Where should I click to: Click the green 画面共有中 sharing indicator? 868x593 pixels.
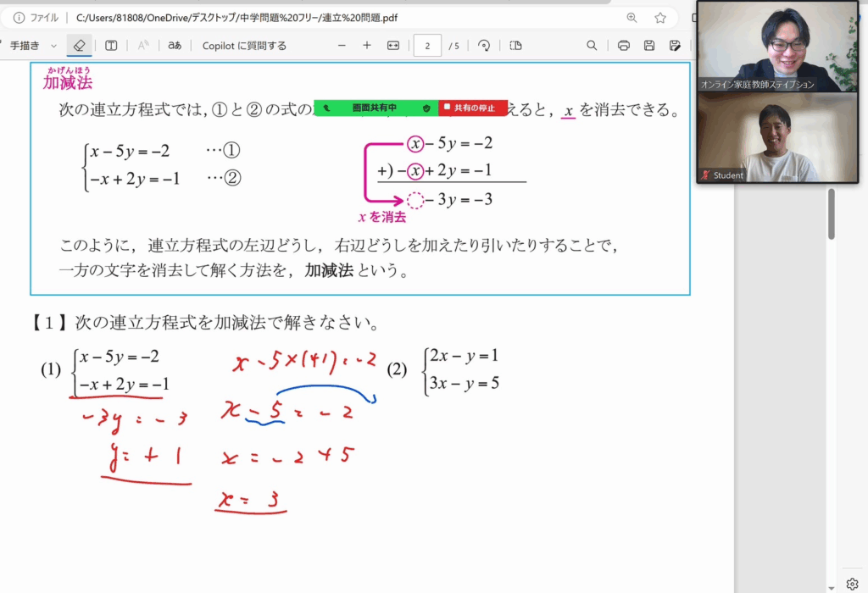tap(376, 108)
